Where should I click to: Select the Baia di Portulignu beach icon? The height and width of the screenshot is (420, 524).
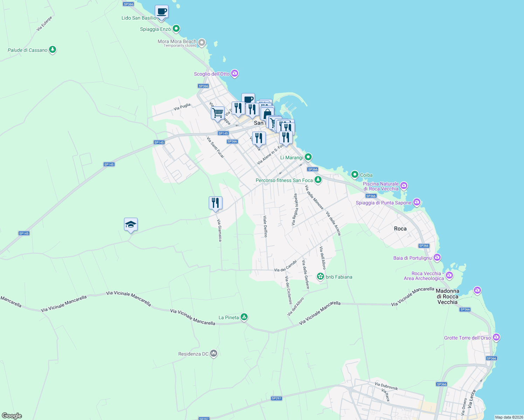437,257
